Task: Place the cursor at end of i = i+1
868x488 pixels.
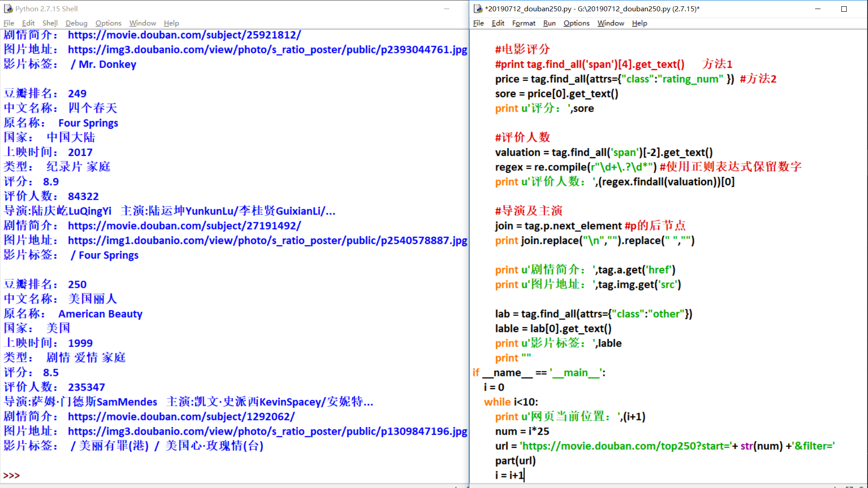Action: 524,475
